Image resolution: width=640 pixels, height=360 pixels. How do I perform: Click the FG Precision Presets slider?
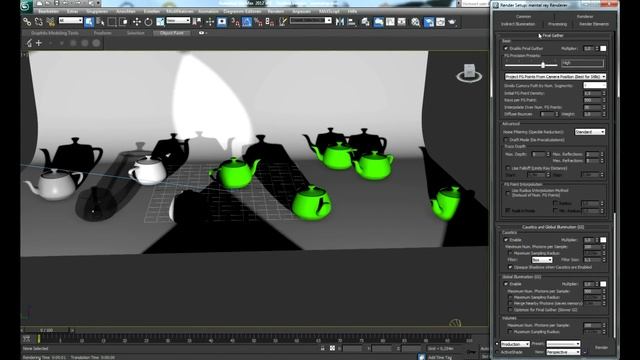(531, 65)
